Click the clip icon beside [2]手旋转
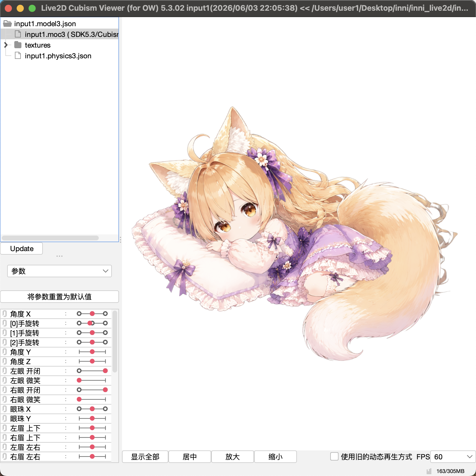476x476 pixels. coord(4,342)
